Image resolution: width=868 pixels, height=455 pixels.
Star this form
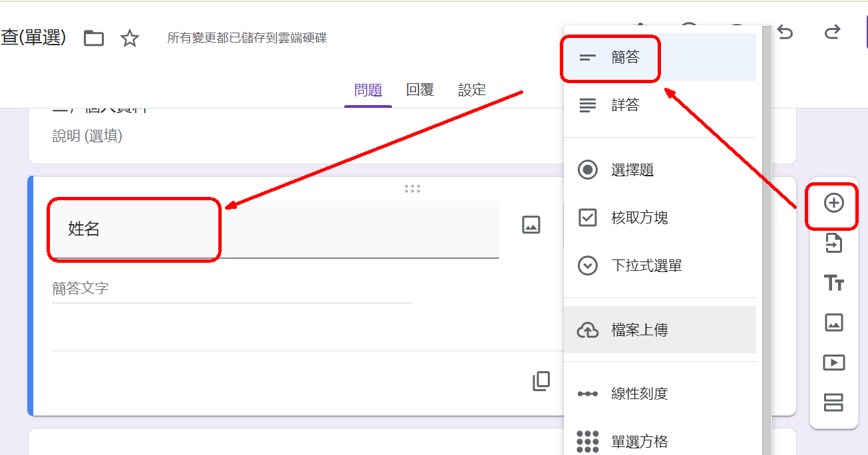click(x=129, y=39)
